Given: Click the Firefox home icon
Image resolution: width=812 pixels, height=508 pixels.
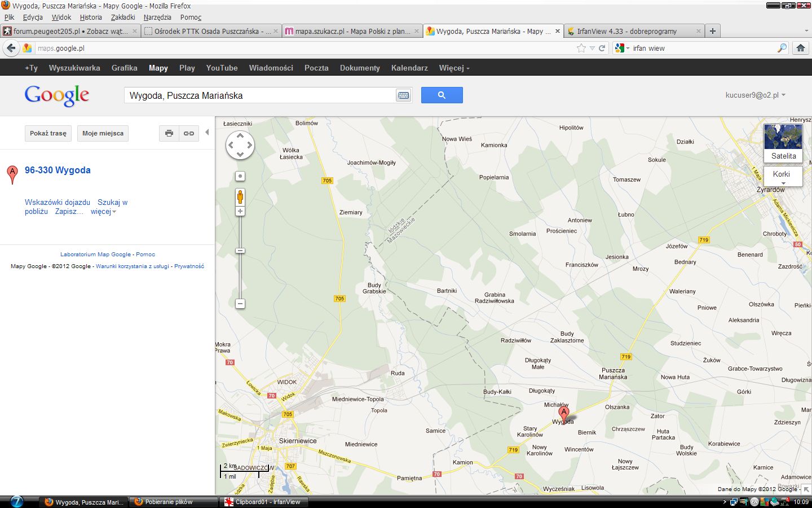Looking at the screenshot, I should (800, 48).
